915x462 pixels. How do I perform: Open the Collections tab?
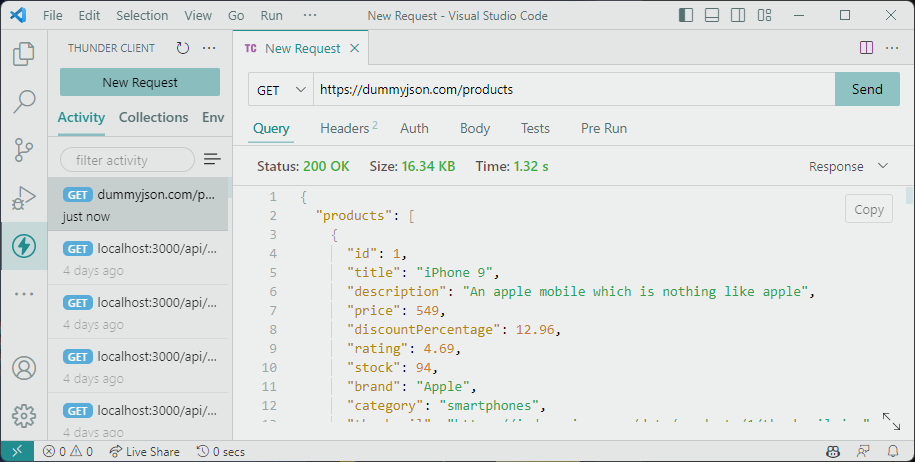(153, 117)
